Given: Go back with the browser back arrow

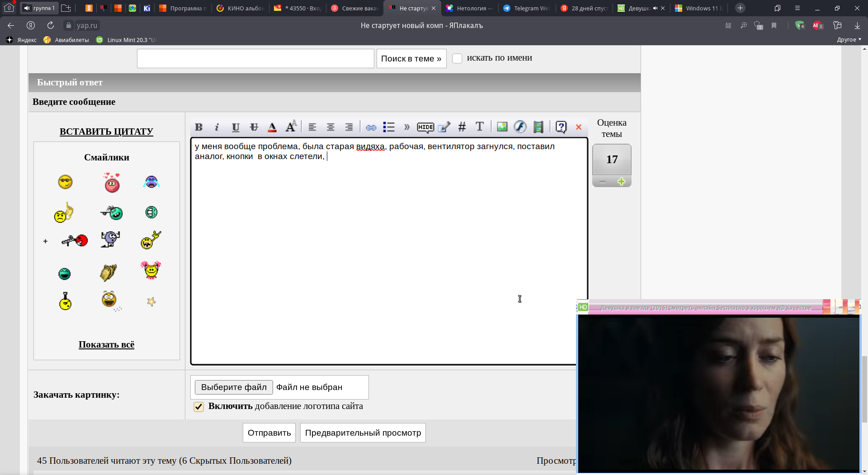Looking at the screenshot, I should [x=11, y=25].
